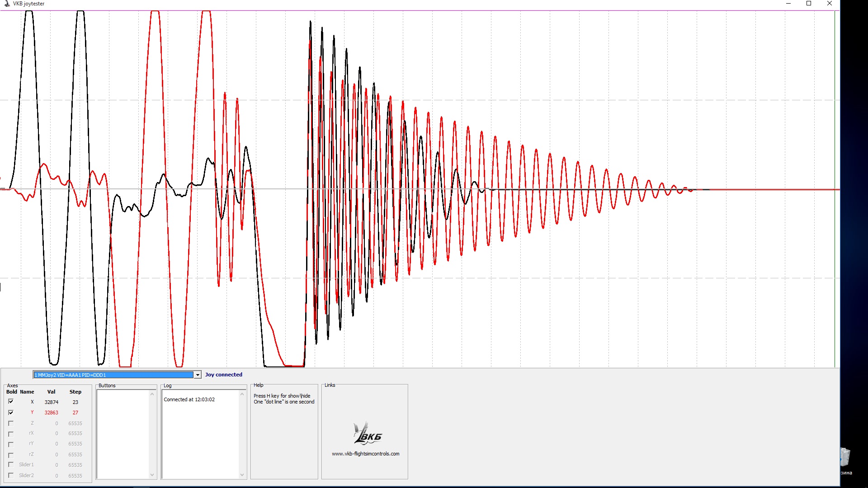
Task: Click Log panel scroll-up arrow
Action: [x=242, y=394]
